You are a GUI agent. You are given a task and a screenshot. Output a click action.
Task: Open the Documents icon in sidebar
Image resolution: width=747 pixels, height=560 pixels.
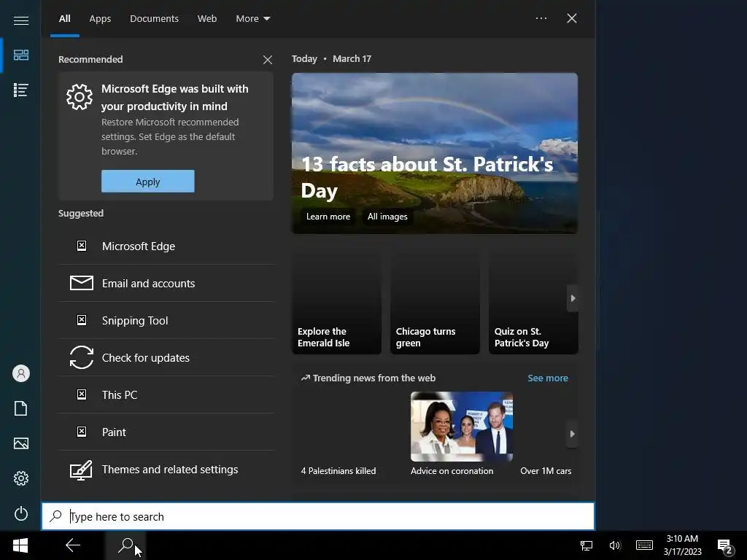click(x=21, y=408)
